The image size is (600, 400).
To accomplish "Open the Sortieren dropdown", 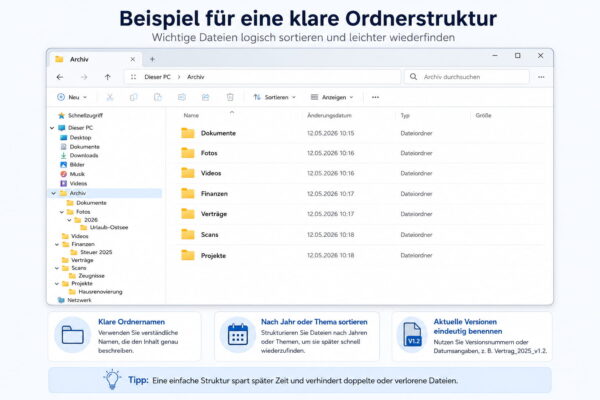I will [274, 97].
